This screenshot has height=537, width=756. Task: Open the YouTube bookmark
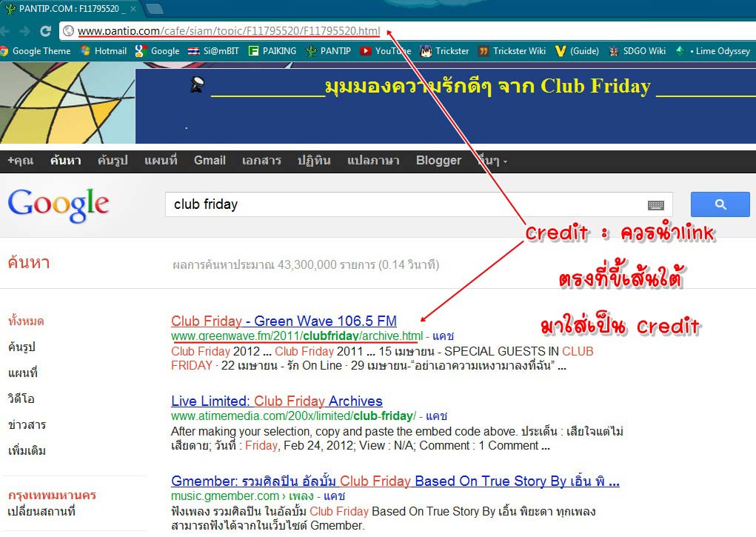(x=385, y=50)
